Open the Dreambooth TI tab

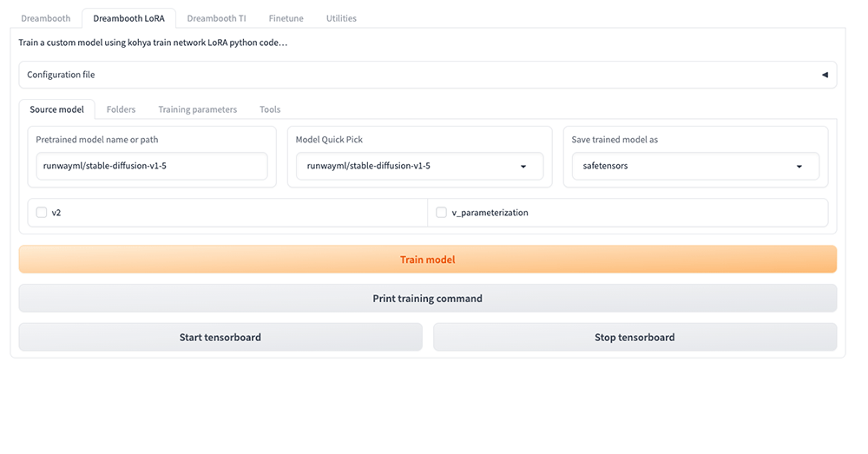pos(216,18)
